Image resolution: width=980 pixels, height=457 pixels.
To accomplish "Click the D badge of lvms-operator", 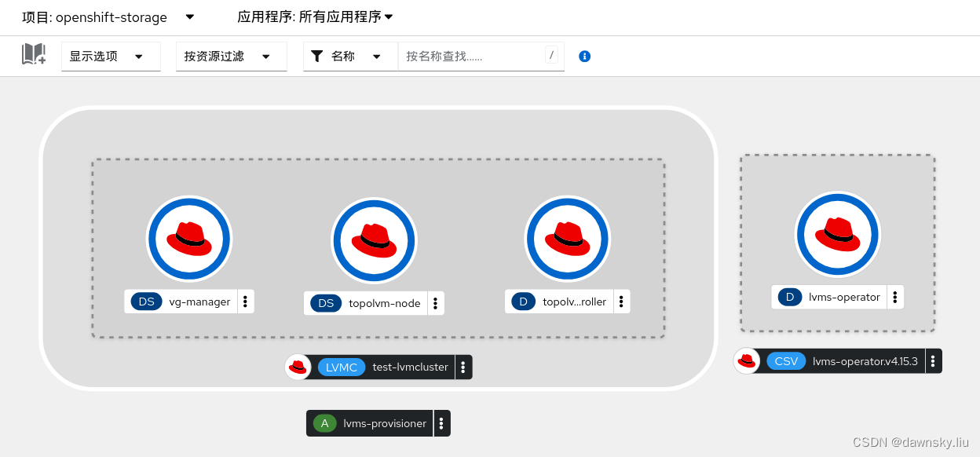I will [790, 297].
